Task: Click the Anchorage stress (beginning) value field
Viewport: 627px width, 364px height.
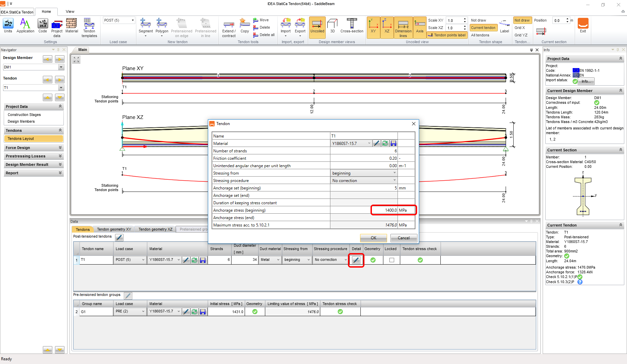Action: [x=384, y=210]
